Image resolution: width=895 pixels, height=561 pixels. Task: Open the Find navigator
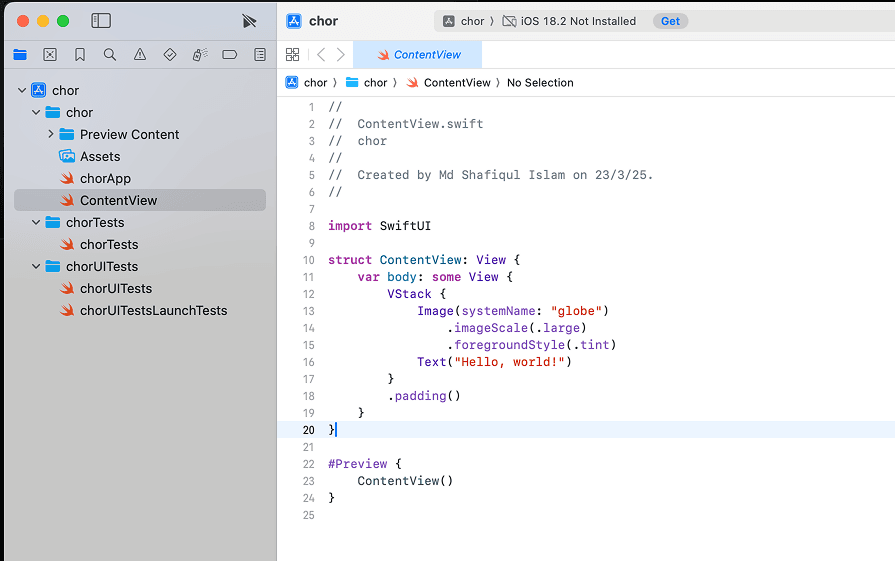(x=110, y=55)
